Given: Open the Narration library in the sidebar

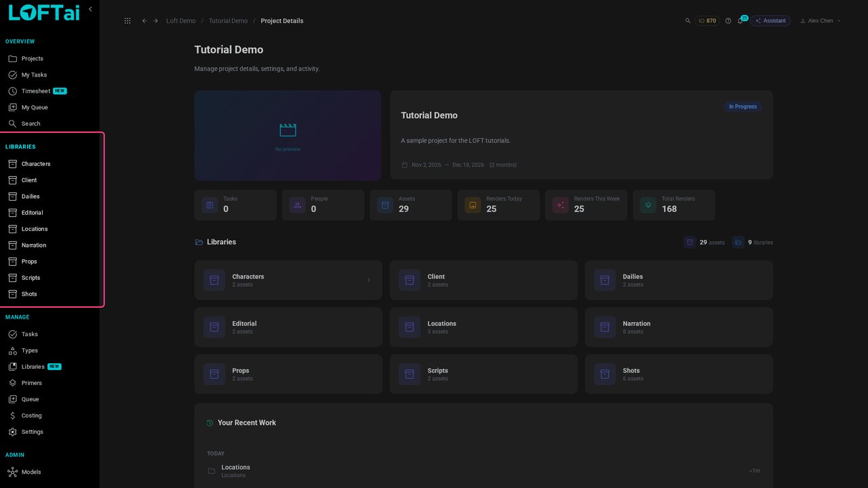Looking at the screenshot, I should [50, 245].
